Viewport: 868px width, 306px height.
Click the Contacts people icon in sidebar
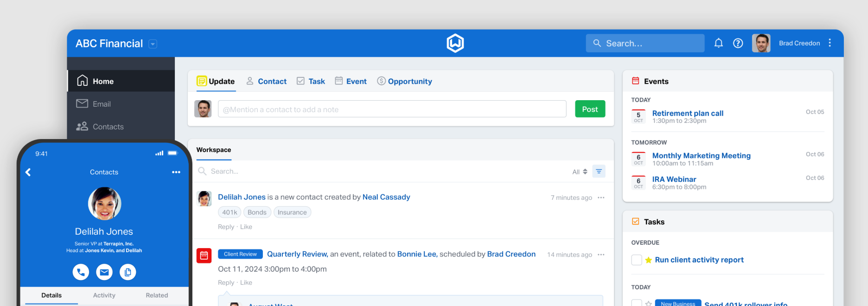(82, 126)
